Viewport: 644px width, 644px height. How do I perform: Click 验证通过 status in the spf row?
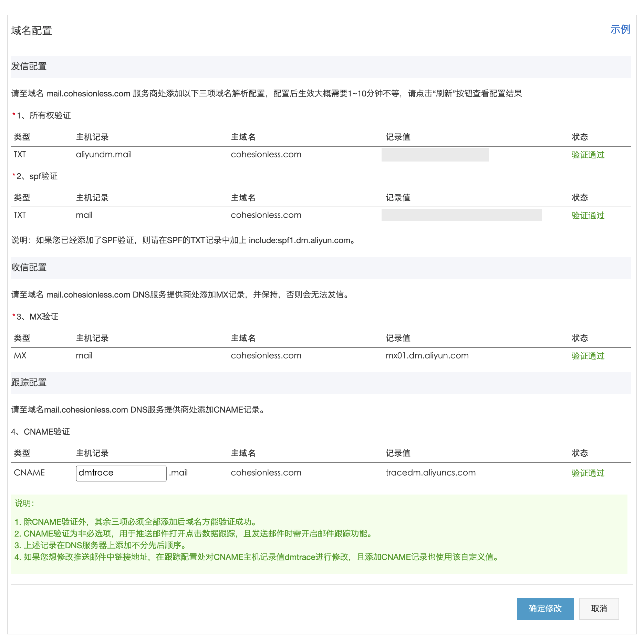click(588, 216)
